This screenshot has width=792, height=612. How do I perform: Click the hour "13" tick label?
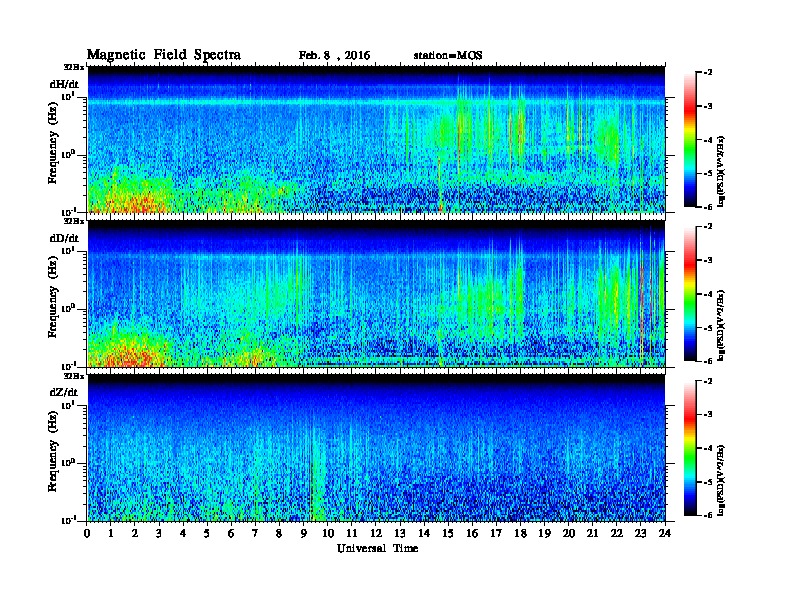coord(400,533)
